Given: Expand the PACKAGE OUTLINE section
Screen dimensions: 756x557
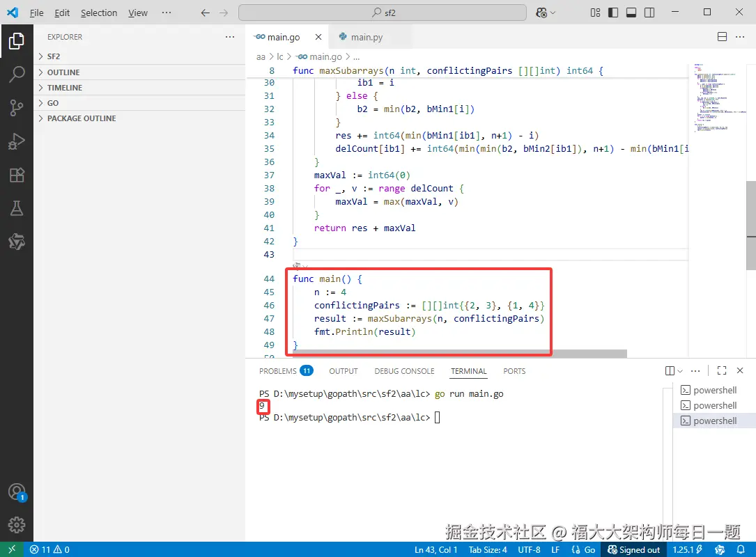Looking at the screenshot, I should click(139, 118).
